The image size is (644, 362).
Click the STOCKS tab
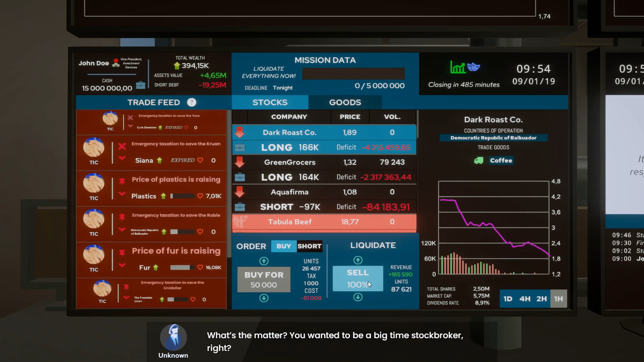(x=270, y=102)
